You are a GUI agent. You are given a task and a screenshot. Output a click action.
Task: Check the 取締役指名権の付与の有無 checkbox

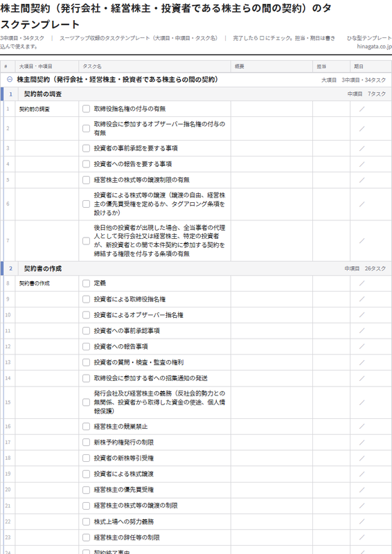pyautogui.click(x=87, y=109)
